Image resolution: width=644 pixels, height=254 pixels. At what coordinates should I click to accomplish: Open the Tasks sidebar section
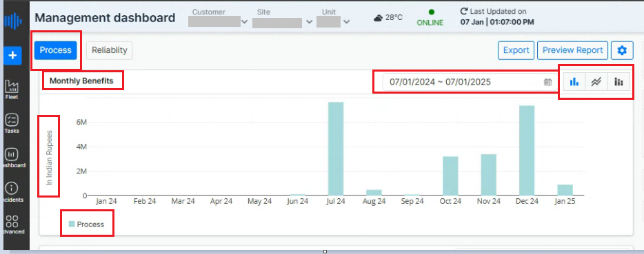click(x=12, y=123)
